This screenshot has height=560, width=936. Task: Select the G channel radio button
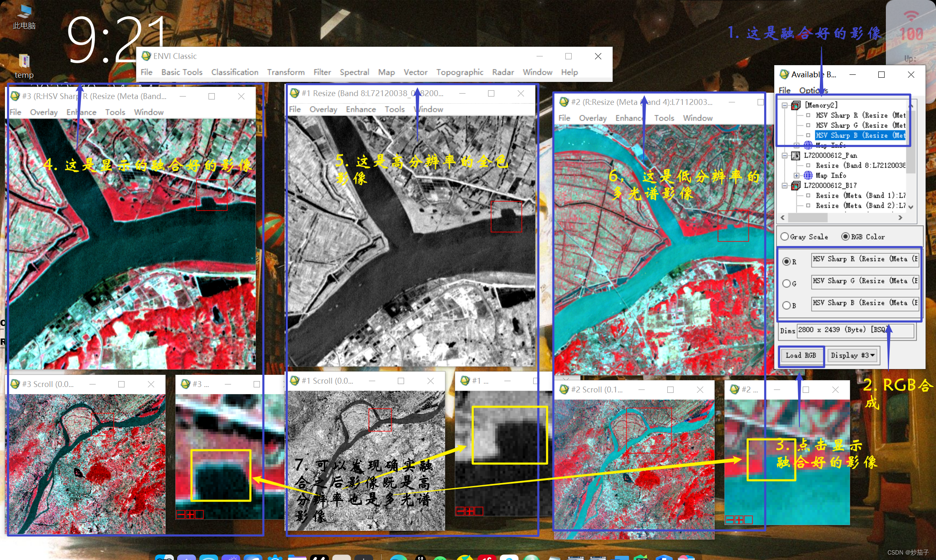[x=786, y=283]
